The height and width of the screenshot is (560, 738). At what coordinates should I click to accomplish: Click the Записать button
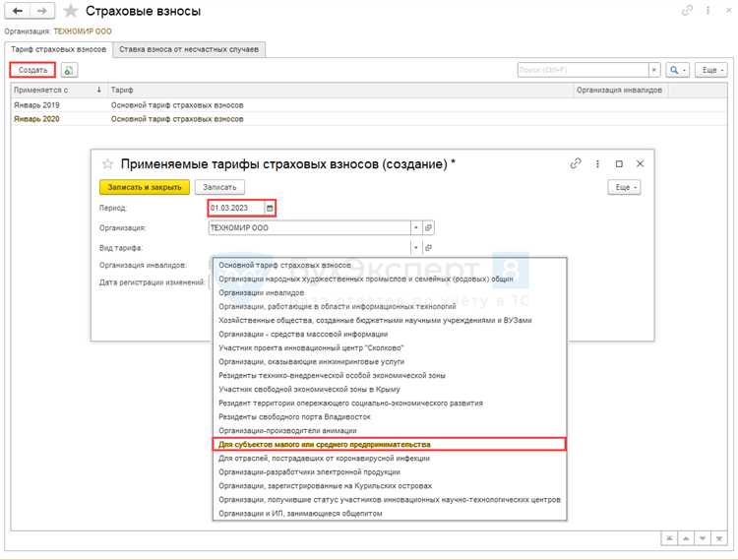(219, 187)
